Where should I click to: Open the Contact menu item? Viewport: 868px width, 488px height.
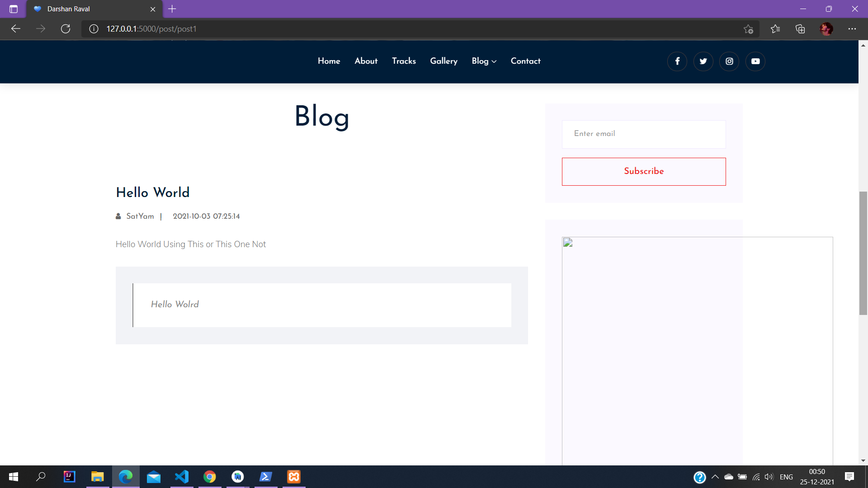pos(525,61)
